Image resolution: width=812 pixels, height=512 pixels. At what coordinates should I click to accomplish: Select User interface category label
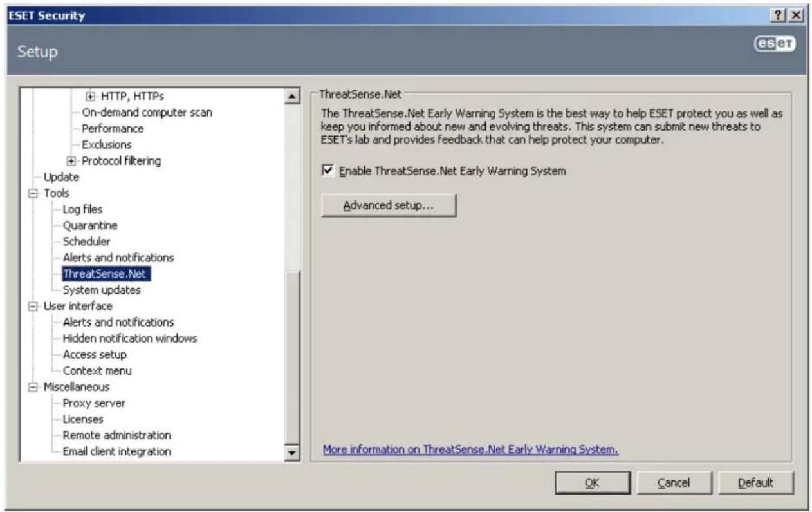[78, 306]
